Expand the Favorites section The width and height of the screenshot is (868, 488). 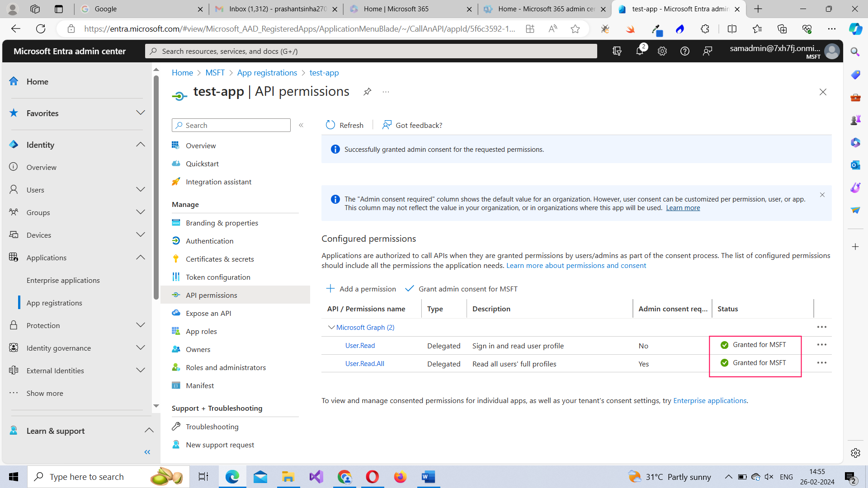click(x=141, y=113)
